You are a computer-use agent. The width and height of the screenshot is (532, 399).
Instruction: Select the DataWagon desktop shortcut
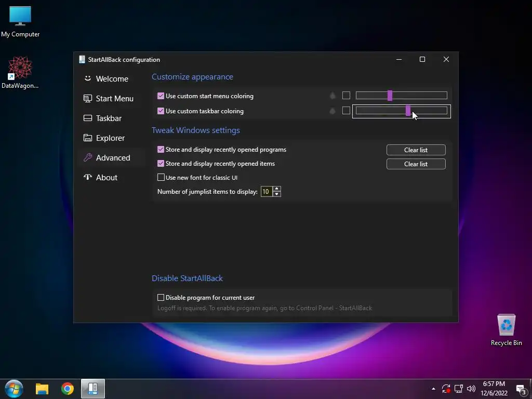click(x=20, y=73)
